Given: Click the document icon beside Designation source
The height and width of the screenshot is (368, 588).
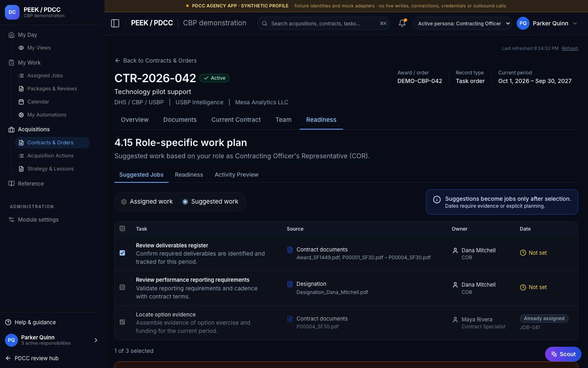Looking at the screenshot, I should point(290,284).
